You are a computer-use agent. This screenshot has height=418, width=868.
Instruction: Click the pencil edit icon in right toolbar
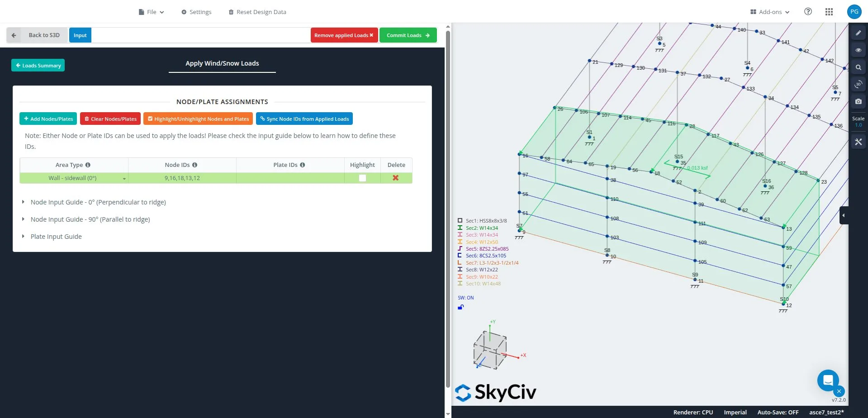pos(858,33)
